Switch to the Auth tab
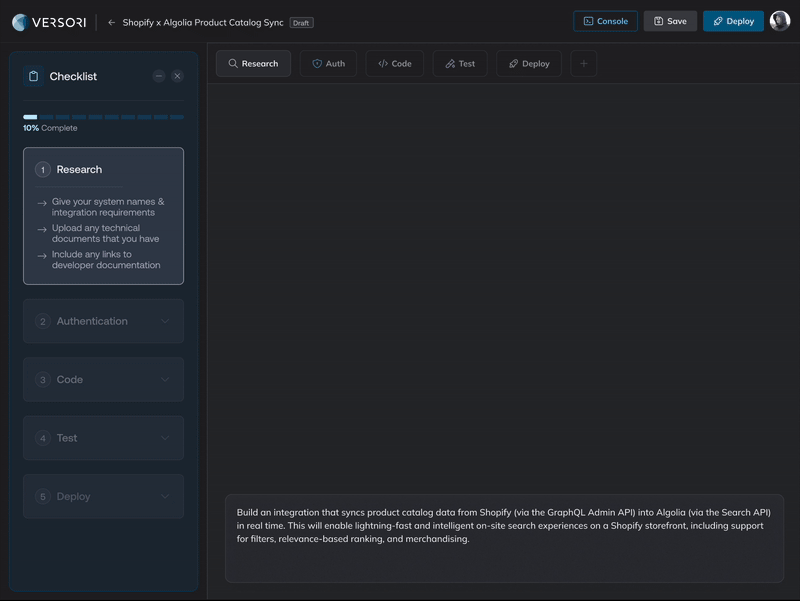Image resolution: width=800 pixels, height=601 pixels. pyautogui.click(x=328, y=64)
